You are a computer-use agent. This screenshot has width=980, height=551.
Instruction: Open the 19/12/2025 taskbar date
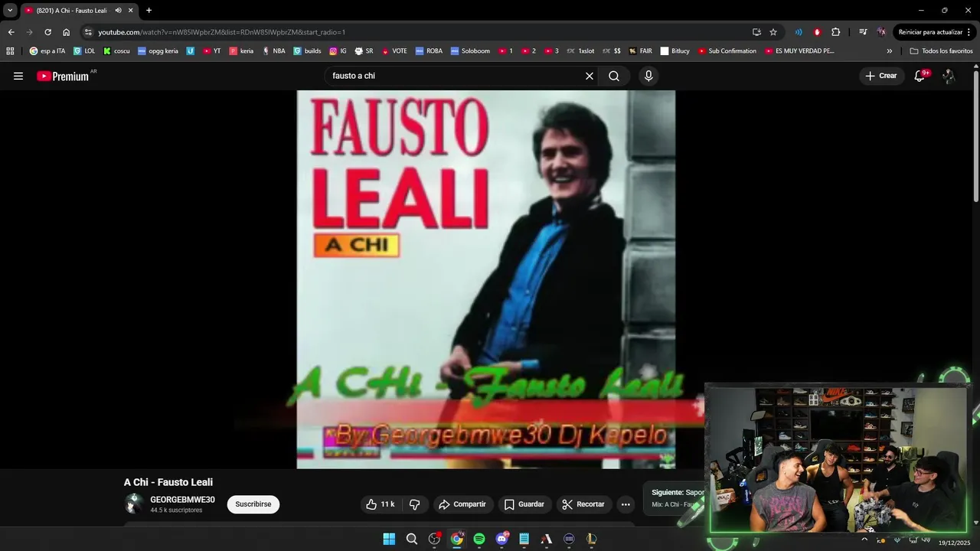(954, 543)
